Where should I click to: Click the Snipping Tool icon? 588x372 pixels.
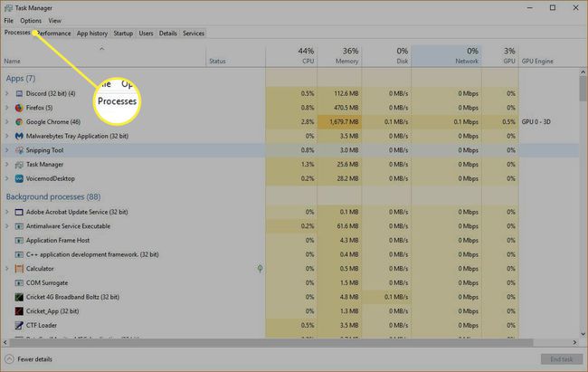pos(19,150)
